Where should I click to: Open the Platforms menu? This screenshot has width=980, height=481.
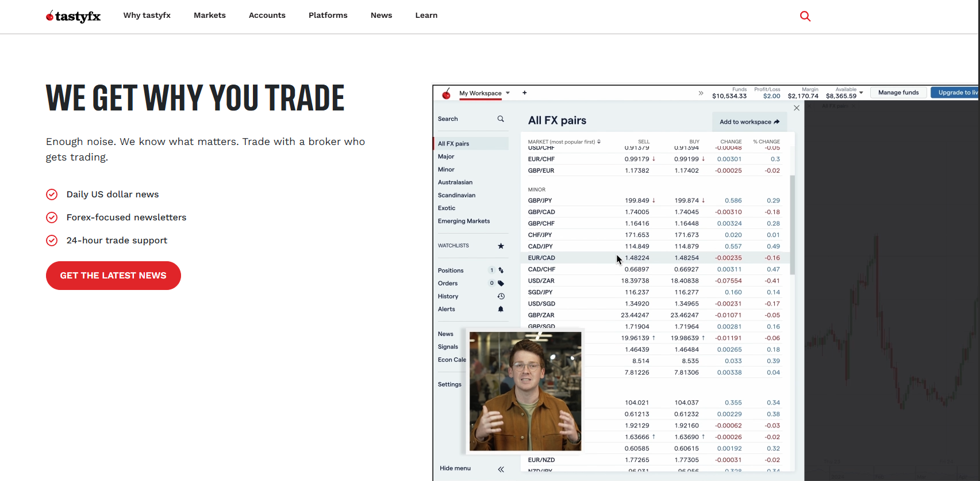point(328,16)
